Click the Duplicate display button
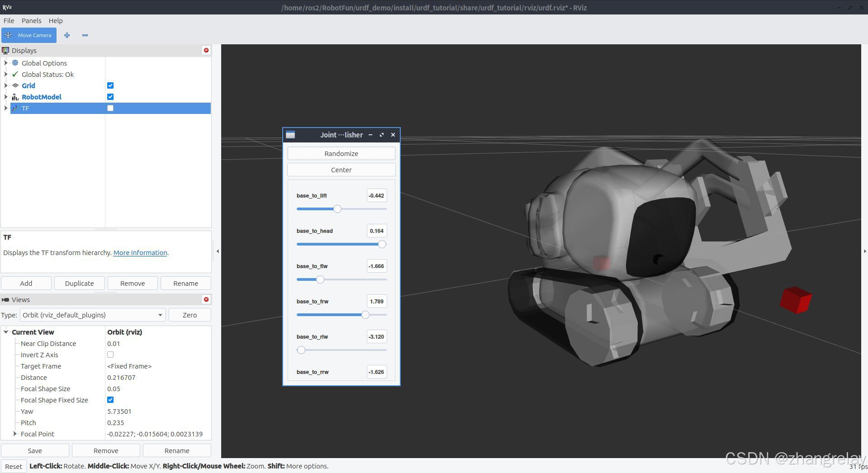 [80, 283]
